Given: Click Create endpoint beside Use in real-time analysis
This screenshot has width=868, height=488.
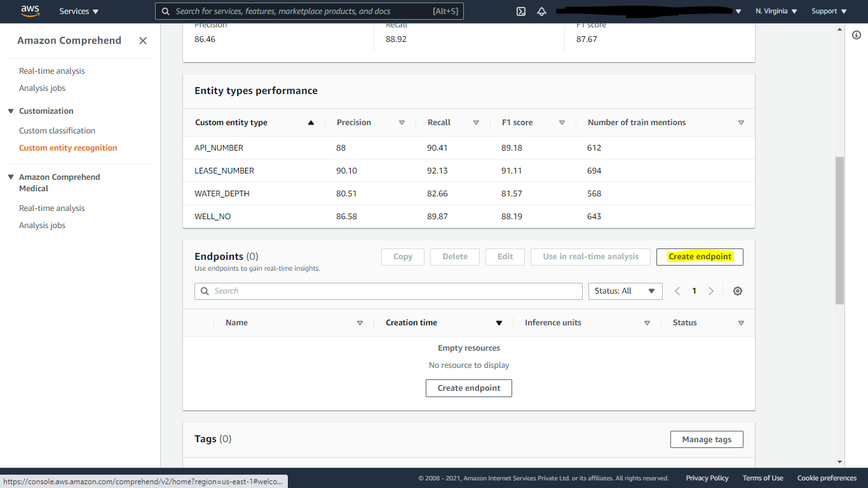Looking at the screenshot, I should [700, 257].
